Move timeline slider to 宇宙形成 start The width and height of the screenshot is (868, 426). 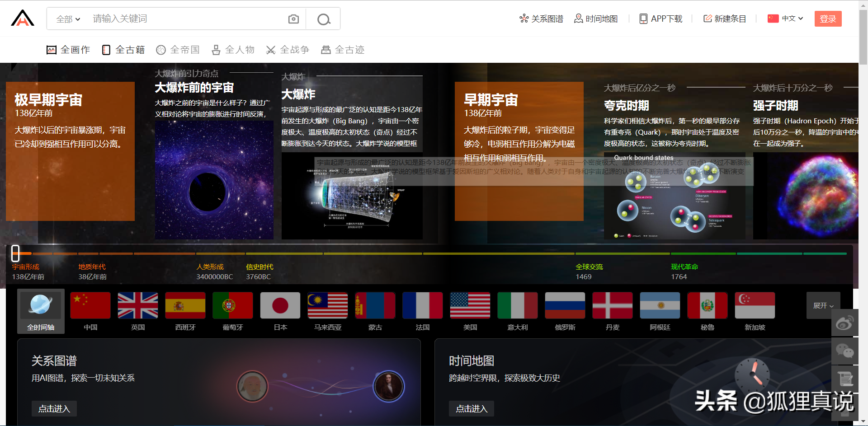[15, 253]
